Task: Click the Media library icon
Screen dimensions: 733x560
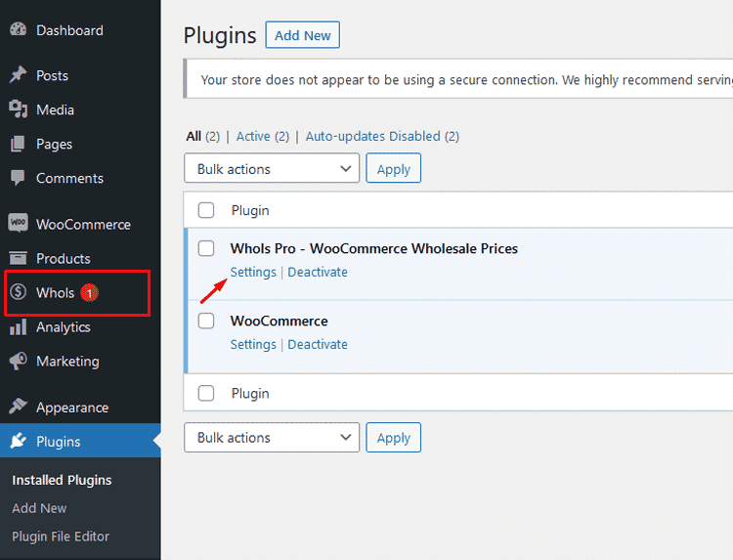Action: (x=19, y=109)
